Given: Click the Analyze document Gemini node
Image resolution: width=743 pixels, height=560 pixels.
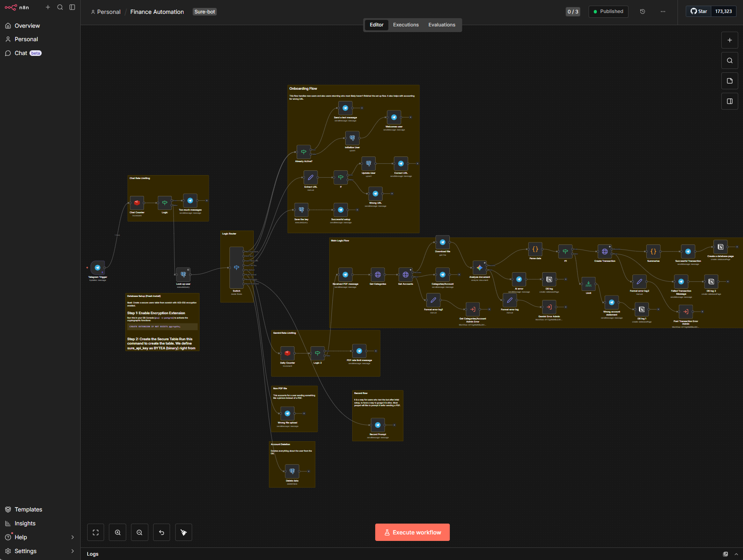Looking at the screenshot, I should (479, 268).
